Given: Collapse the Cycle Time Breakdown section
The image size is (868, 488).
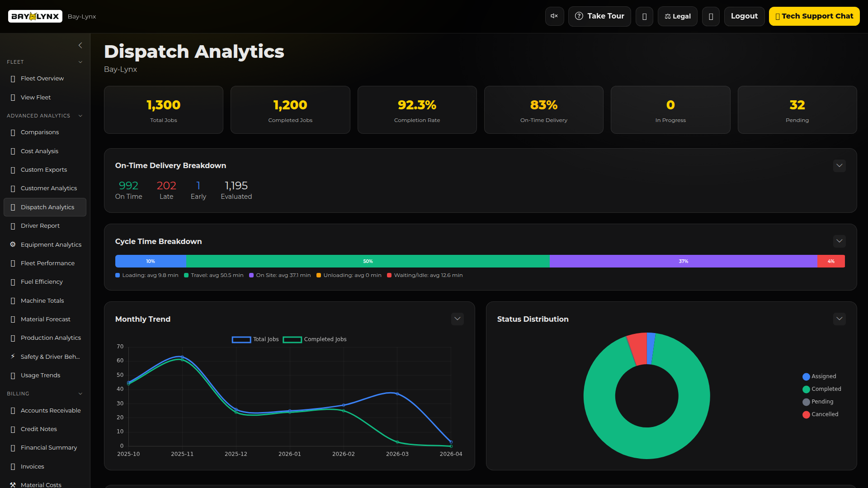Looking at the screenshot, I should (x=840, y=241).
